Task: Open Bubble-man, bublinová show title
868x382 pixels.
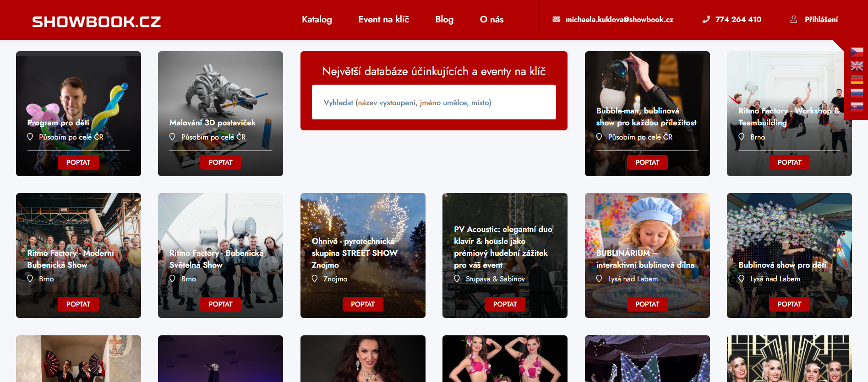Action: [646, 117]
